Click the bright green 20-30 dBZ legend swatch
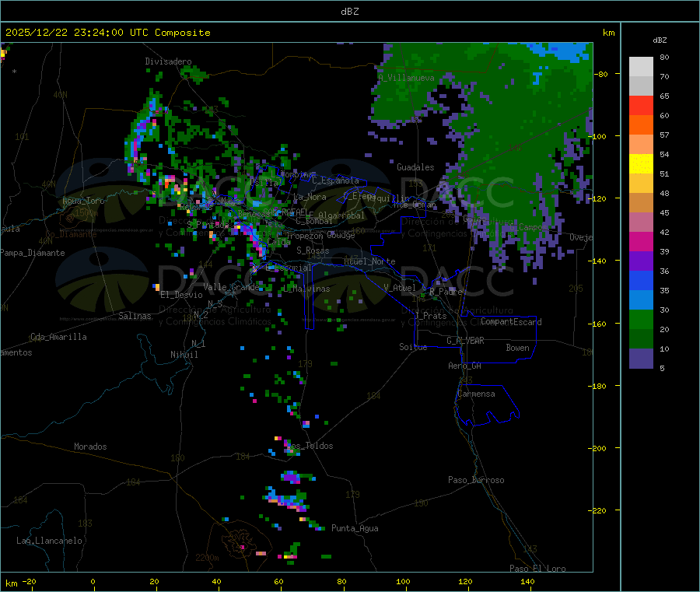Viewport: 700px width, 592px height. [641, 319]
